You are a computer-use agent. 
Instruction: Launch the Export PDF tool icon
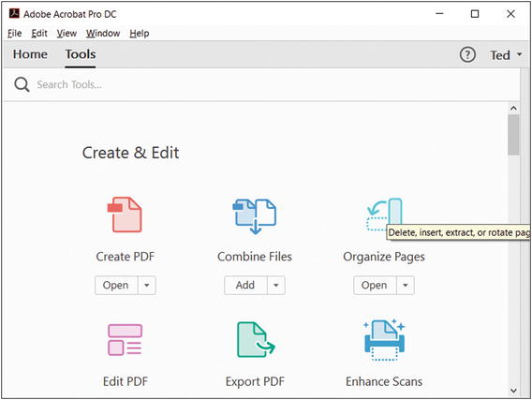click(x=256, y=340)
